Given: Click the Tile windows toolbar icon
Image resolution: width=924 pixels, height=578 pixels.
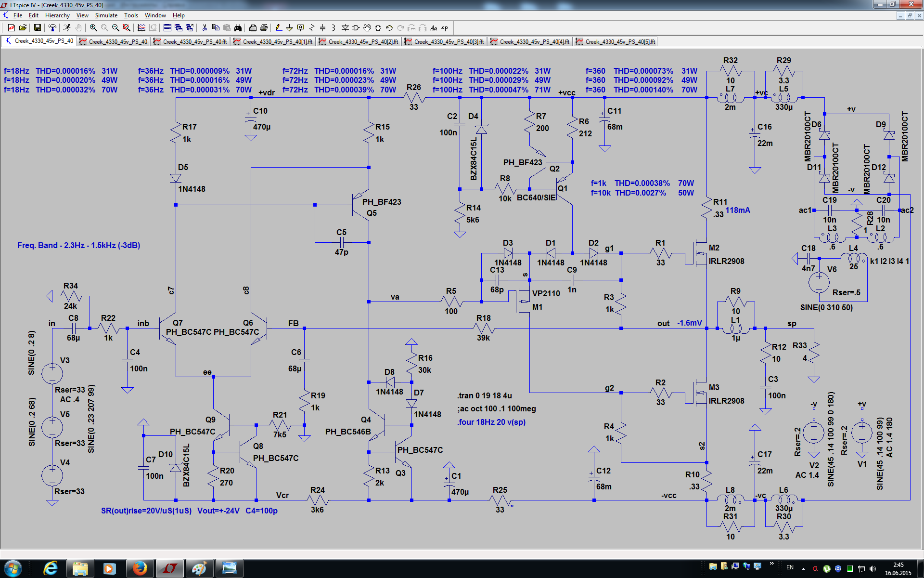Looking at the screenshot, I should tap(167, 28).
